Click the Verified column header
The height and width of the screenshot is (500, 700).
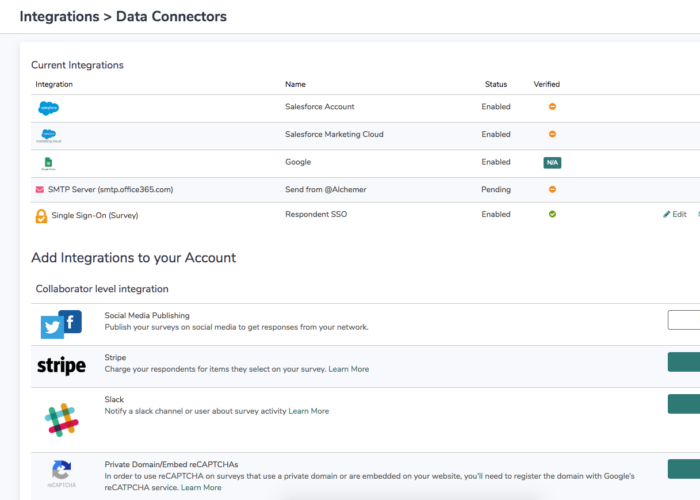[546, 84]
